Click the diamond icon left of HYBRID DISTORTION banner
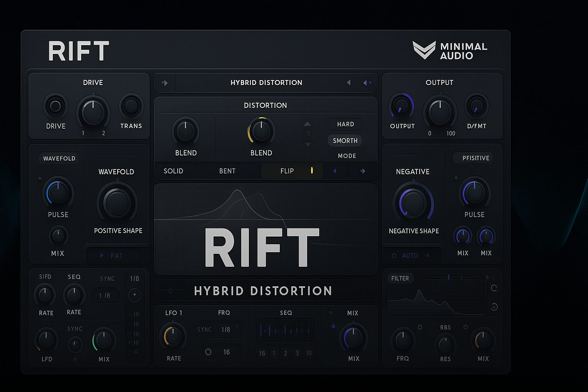588x392 pixels. click(x=170, y=291)
